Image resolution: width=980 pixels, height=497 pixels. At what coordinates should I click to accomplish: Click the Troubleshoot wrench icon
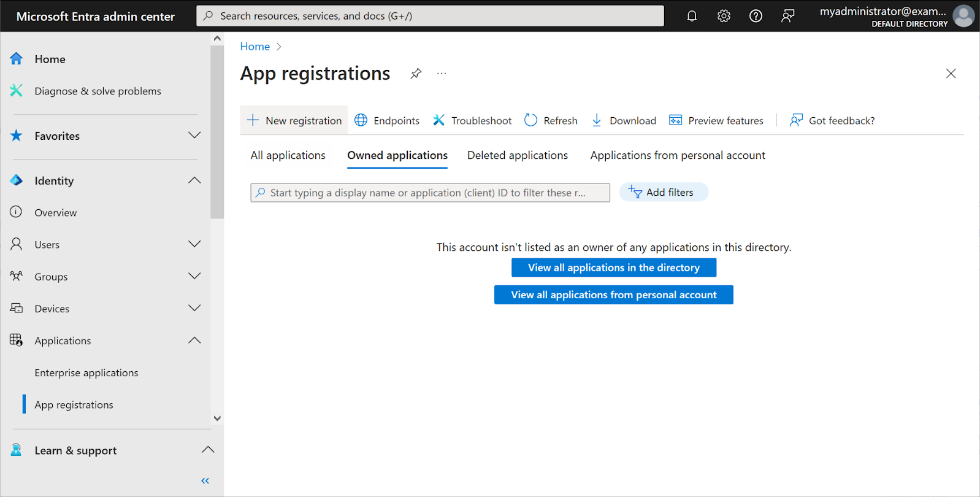tap(438, 120)
